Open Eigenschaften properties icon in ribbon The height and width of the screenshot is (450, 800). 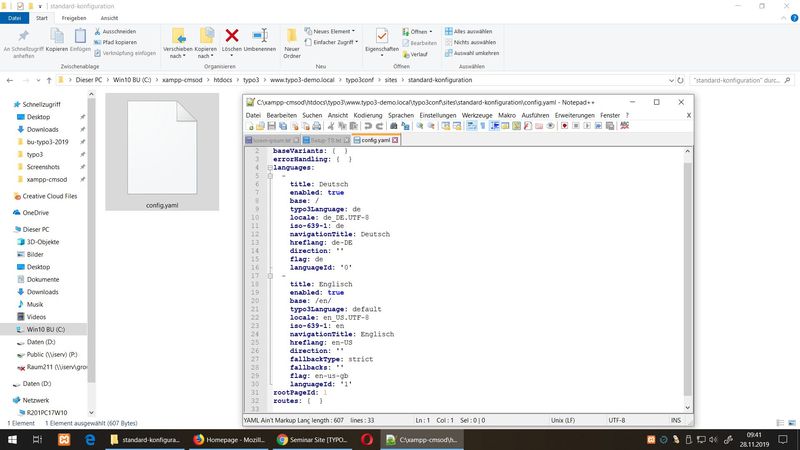tap(382, 36)
